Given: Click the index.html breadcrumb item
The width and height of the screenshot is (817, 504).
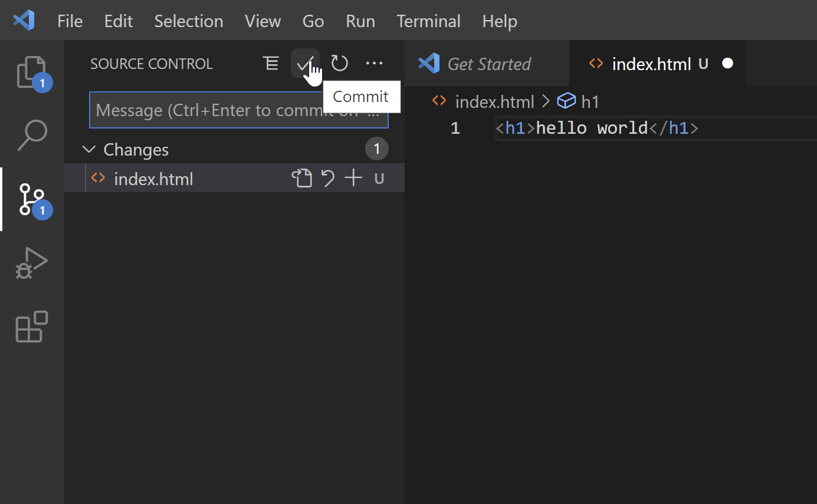Looking at the screenshot, I should tap(494, 102).
